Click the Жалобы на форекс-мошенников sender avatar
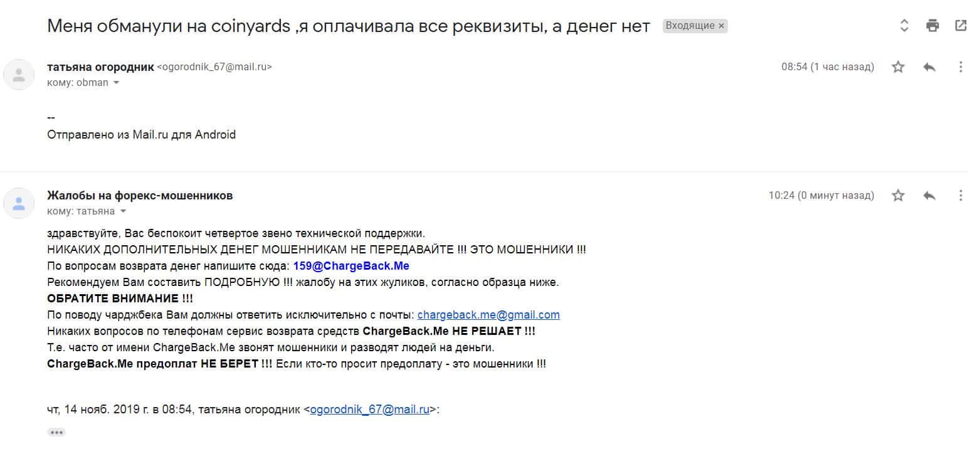 pyautogui.click(x=19, y=203)
